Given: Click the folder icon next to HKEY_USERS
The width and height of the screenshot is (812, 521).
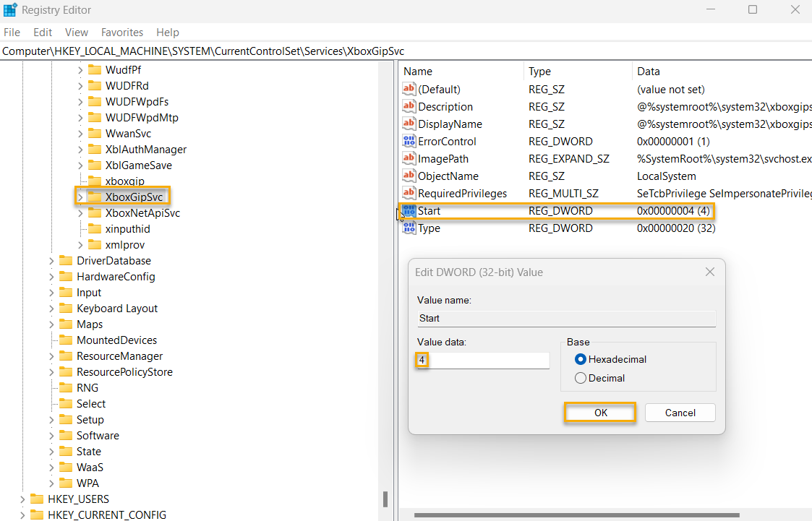Looking at the screenshot, I should 37,499.
